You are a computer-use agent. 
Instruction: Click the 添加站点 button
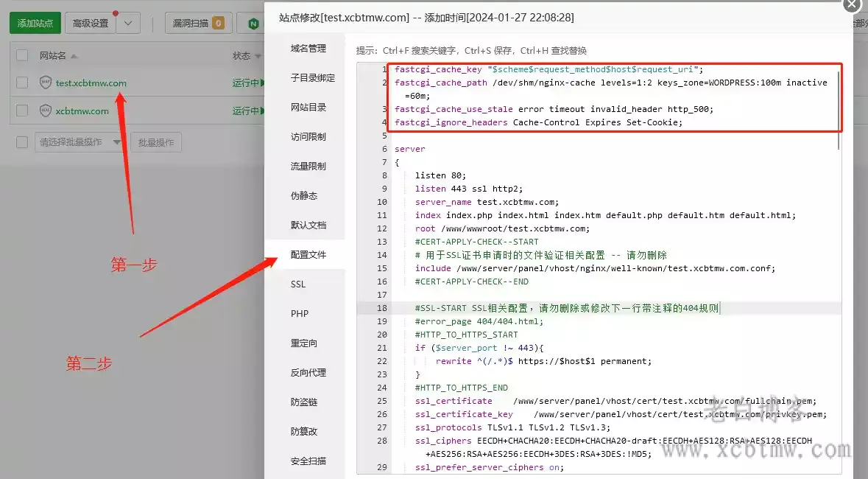pos(35,23)
